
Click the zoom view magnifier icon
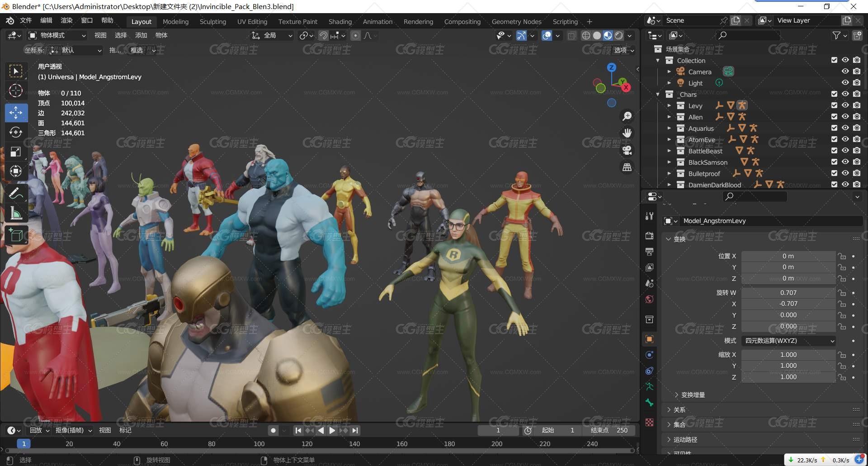[627, 116]
